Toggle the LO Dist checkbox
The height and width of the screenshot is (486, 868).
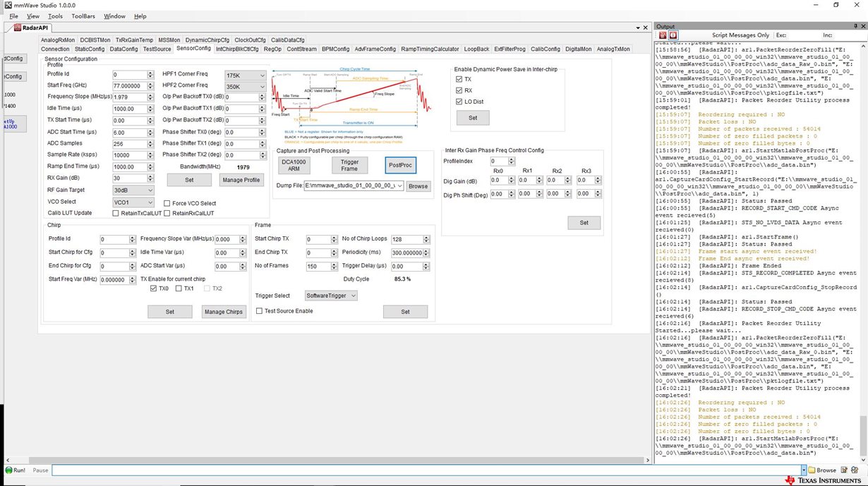(x=459, y=102)
